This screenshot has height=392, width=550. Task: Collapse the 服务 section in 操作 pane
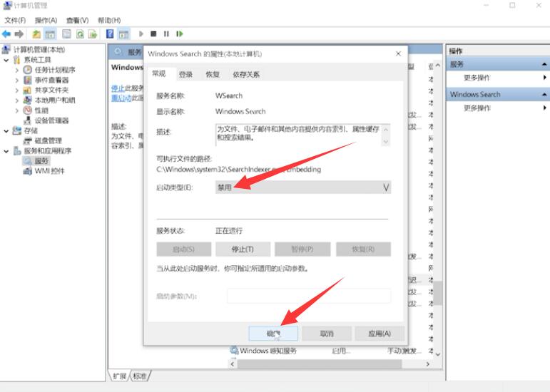(x=544, y=64)
